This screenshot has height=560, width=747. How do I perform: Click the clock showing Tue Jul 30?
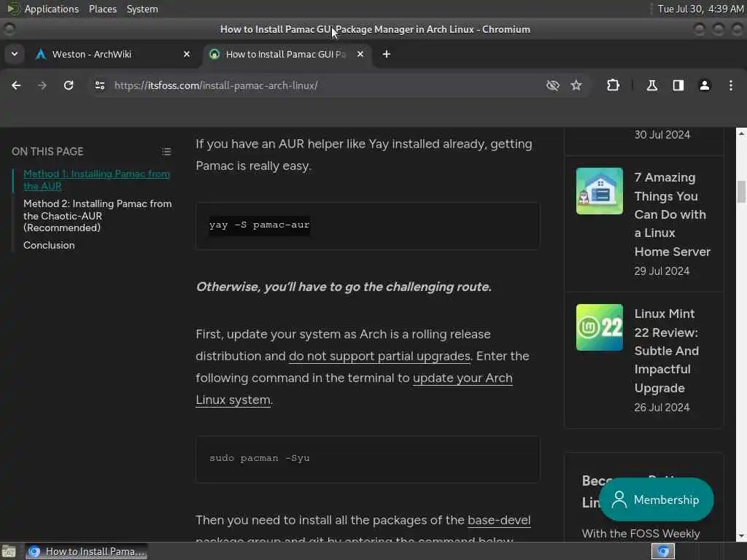pos(700,9)
